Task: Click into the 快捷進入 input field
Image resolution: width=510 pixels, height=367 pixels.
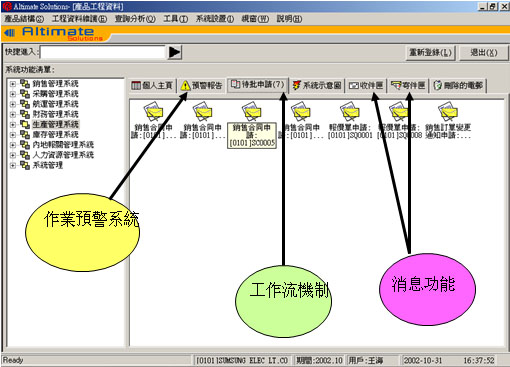Action: [x=103, y=52]
